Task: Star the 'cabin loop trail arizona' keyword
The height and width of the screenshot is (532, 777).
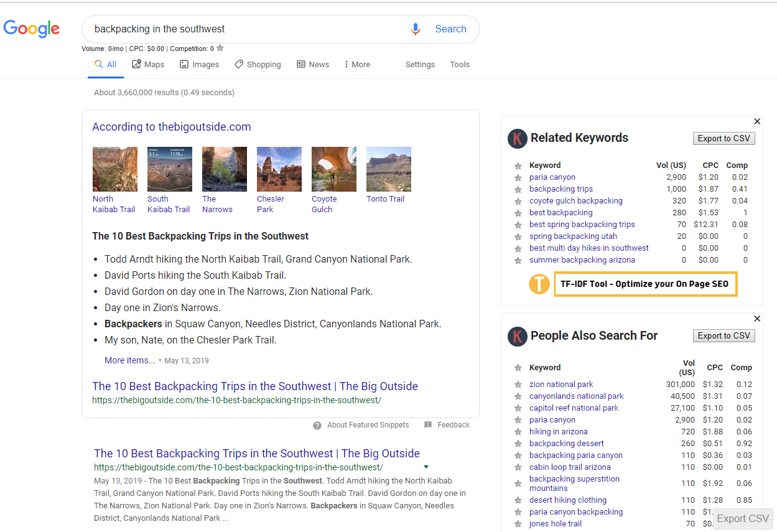Action: click(518, 467)
